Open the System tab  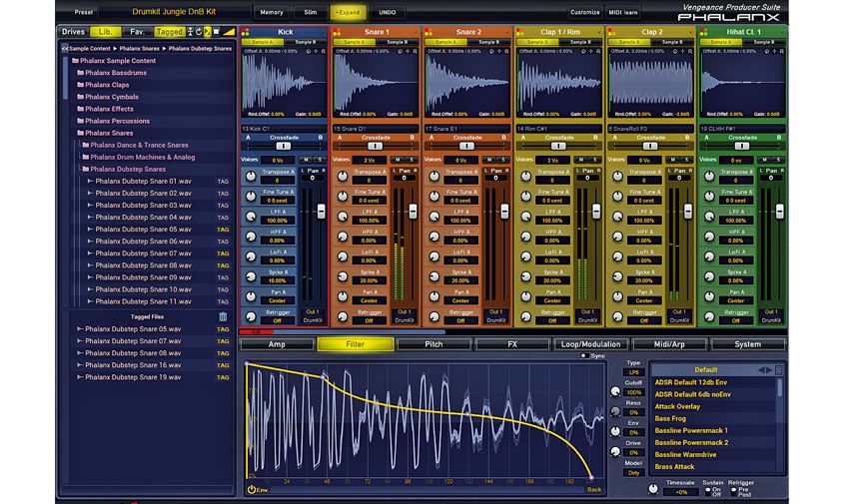coord(748,344)
